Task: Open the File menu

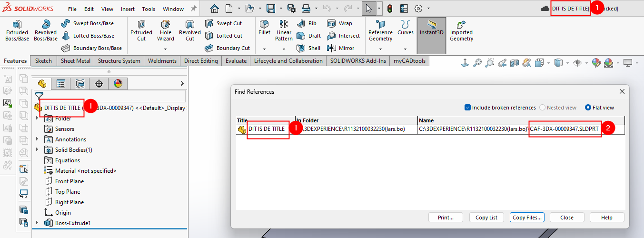Action: point(72,9)
